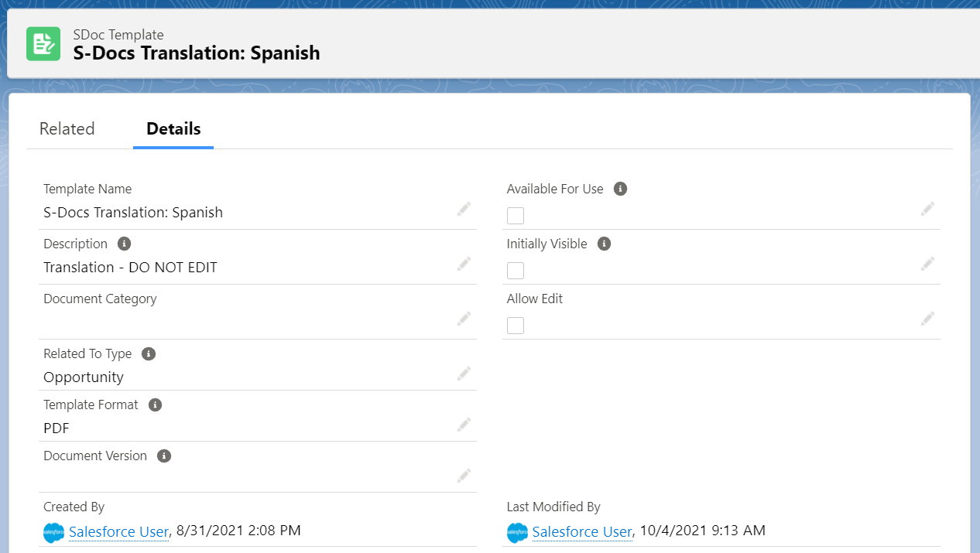Toggle the Initially Visible checkbox
980x553 pixels.
516,271
